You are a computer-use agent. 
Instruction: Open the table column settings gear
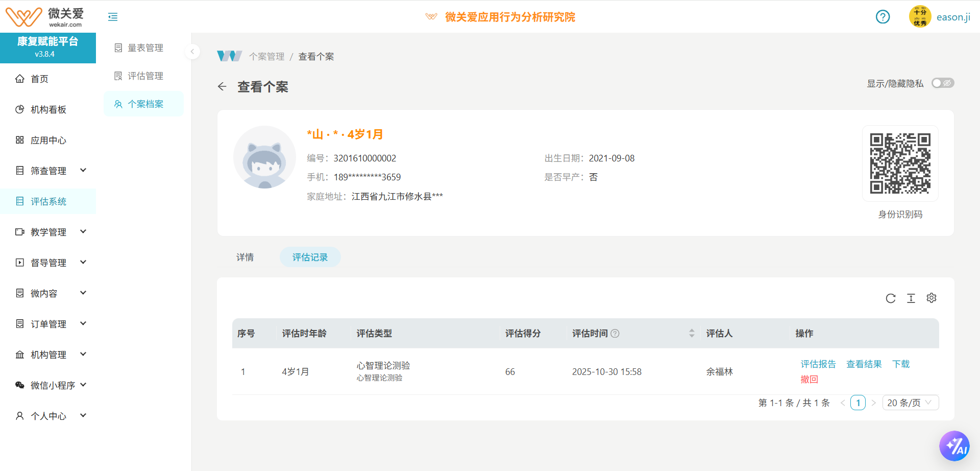(932, 298)
